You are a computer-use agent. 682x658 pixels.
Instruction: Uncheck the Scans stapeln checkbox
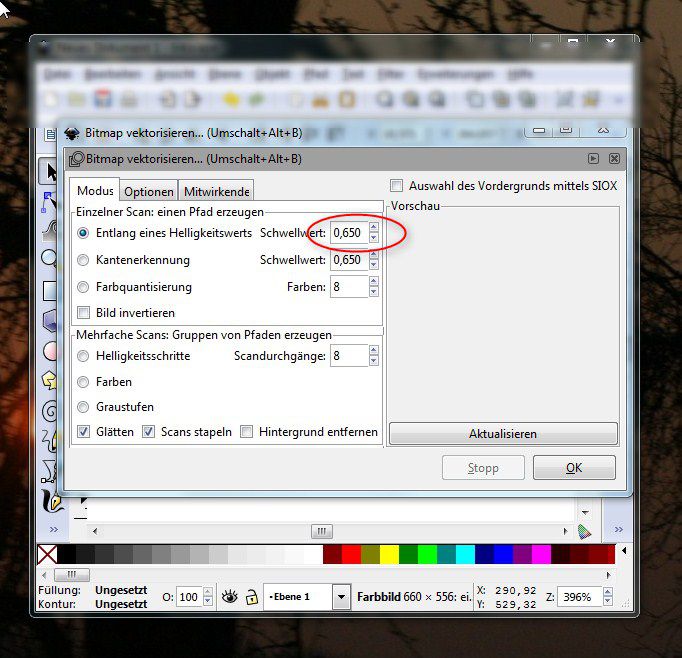point(148,432)
